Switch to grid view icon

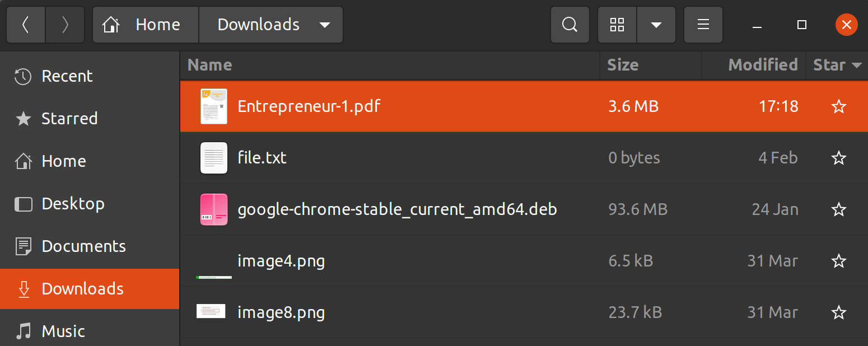coord(617,25)
